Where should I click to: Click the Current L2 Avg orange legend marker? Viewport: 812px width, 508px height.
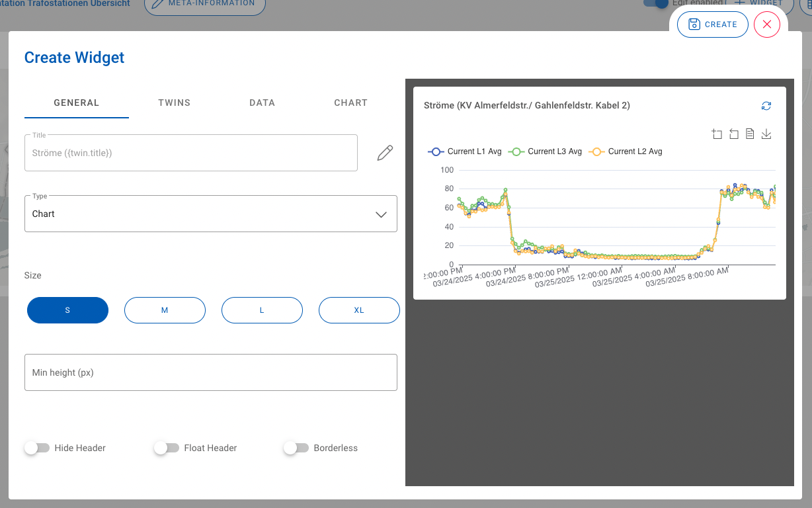596,151
